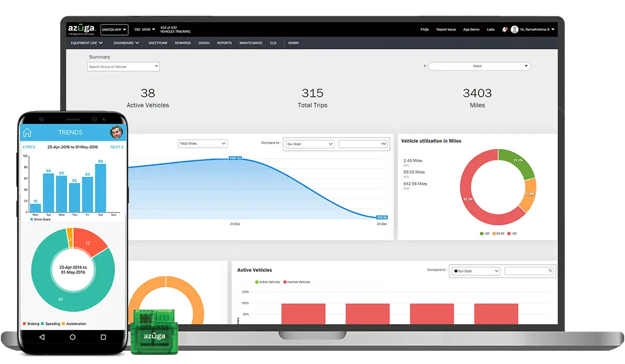Click the 2.49 Miles minimum value
This screenshot has width=625, height=364.
[x=413, y=160]
